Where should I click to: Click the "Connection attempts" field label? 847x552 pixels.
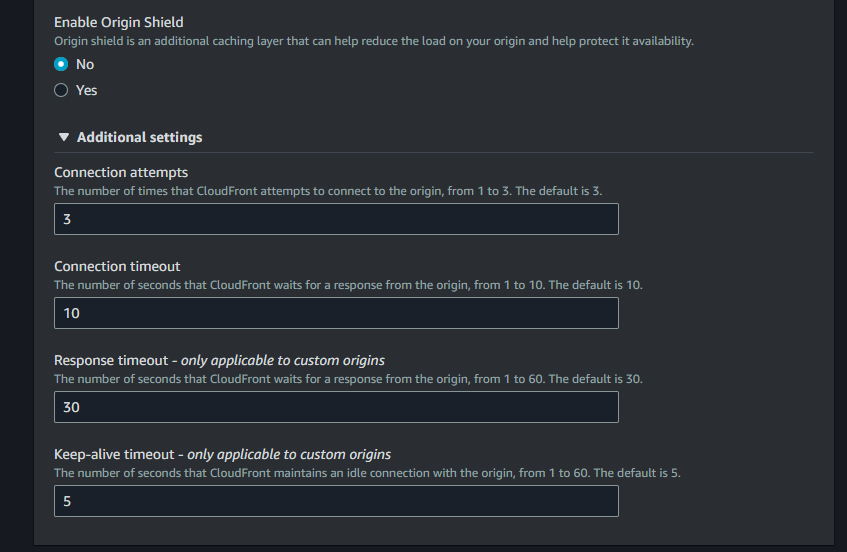click(121, 172)
